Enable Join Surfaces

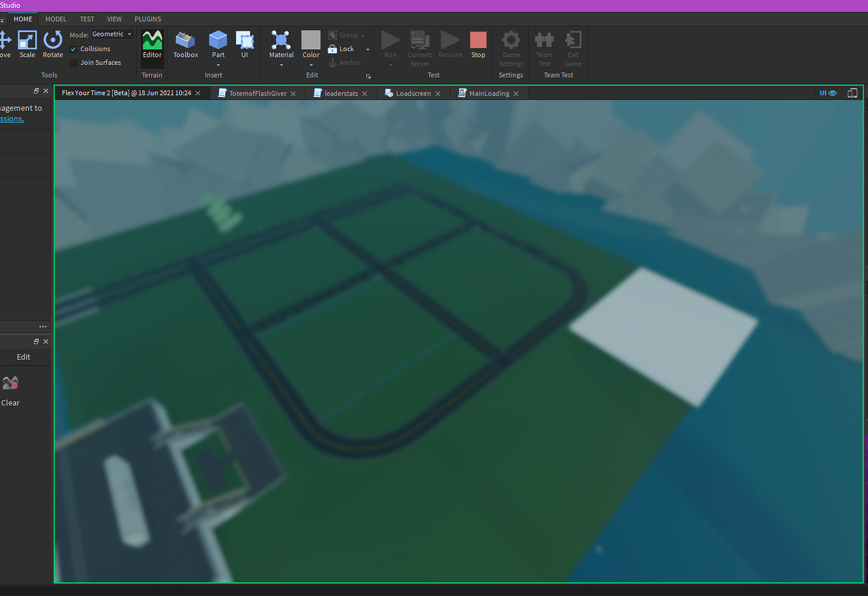click(74, 62)
